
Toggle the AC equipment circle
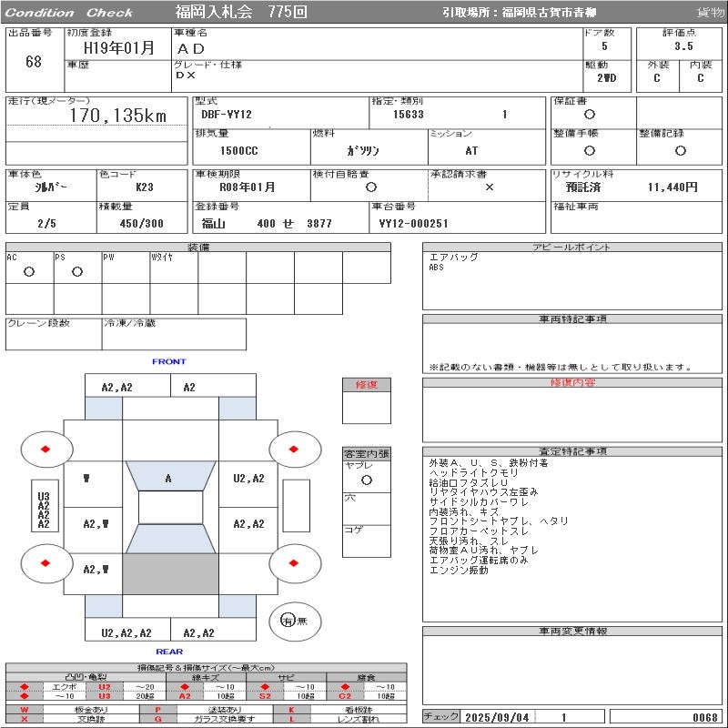pos(29,271)
